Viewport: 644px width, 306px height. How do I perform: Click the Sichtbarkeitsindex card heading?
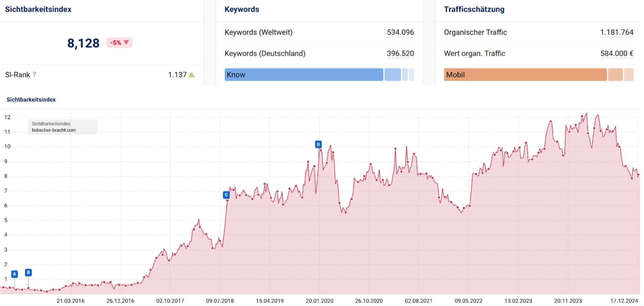[38, 9]
